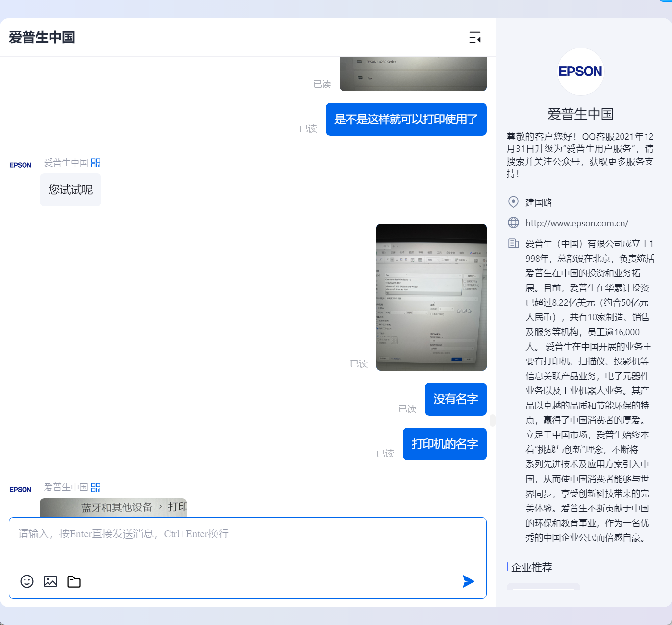
Task: Click the welcome notice starting 尊敬的客户您好
Action: (x=580, y=155)
